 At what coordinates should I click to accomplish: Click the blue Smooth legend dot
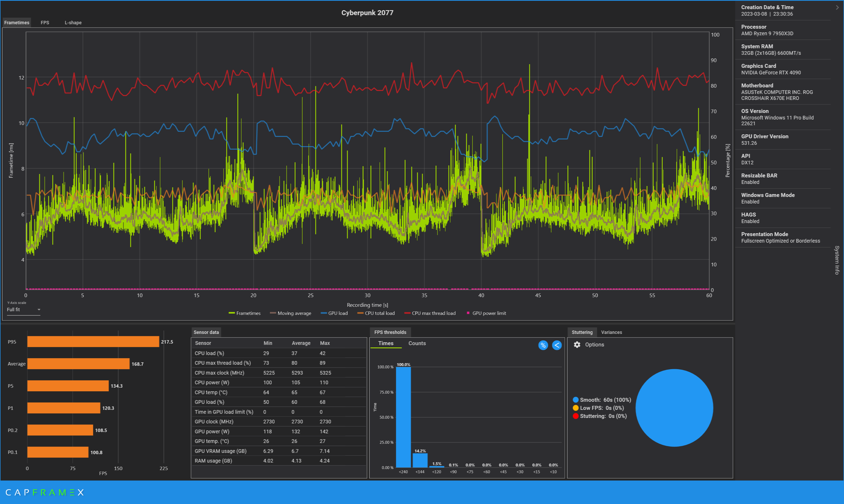pyautogui.click(x=576, y=400)
